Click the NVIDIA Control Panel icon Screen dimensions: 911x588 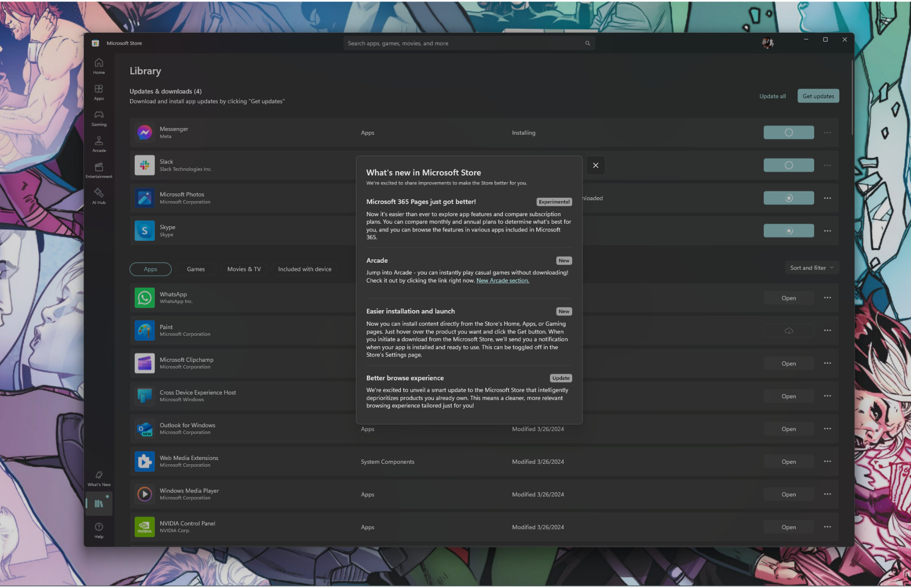click(144, 527)
